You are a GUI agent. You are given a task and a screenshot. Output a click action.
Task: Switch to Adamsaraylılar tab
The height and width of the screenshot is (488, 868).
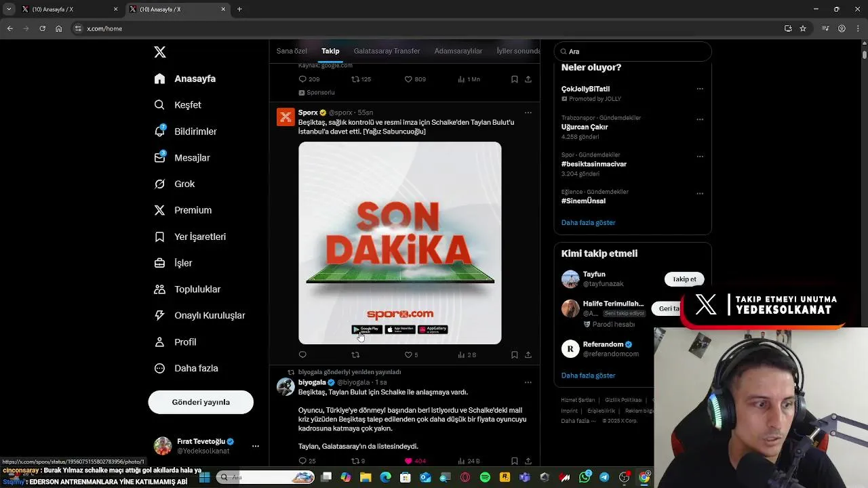click(458, 51)
